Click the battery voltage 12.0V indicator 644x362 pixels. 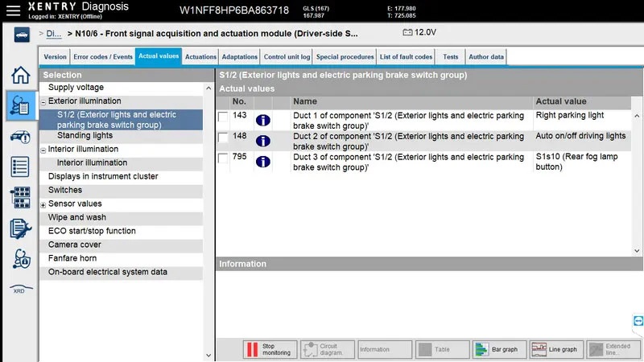coord(419,32)
